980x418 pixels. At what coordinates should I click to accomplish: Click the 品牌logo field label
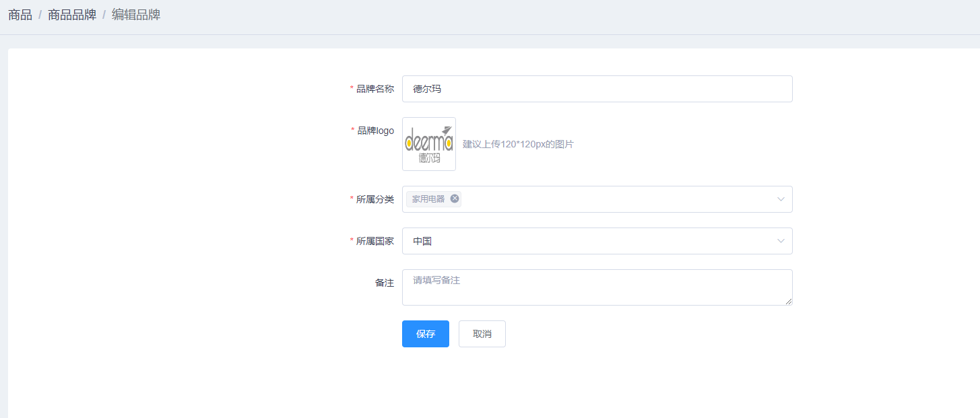pyautogui.click(x=375, y=131)
